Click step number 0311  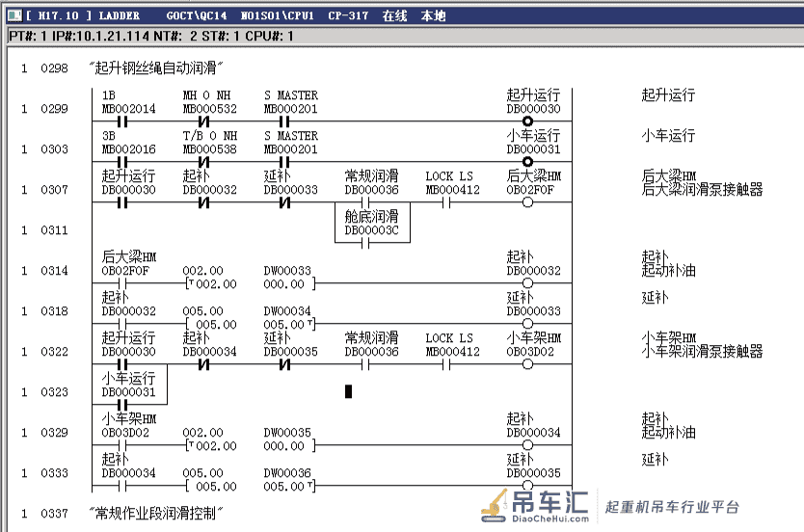54,230
